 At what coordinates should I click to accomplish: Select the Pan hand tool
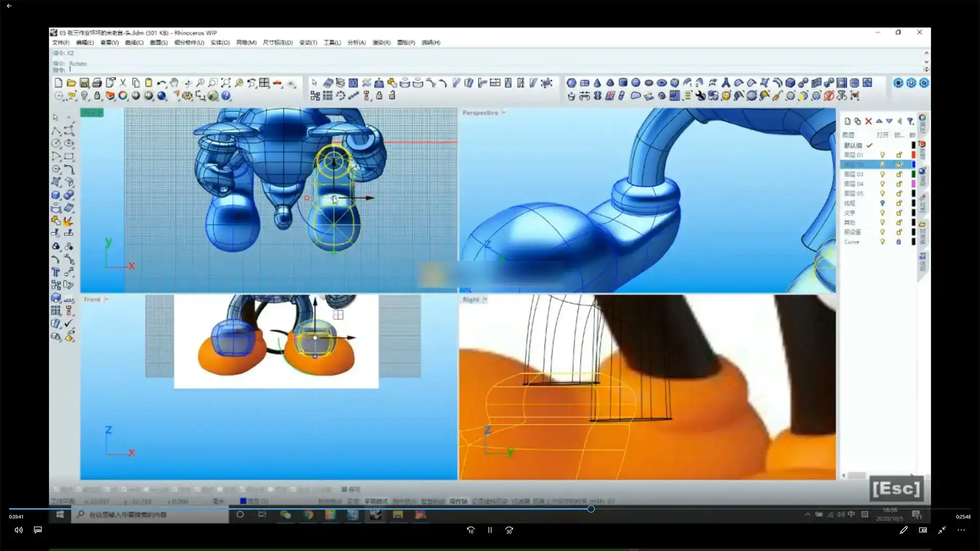(x=175, y=83)
